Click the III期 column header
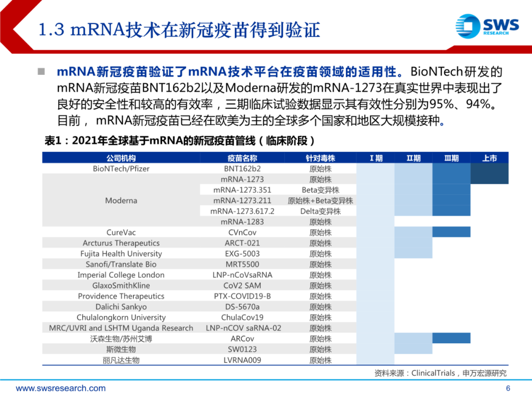Viewport: 532px width, 399px height. (452, 158)
